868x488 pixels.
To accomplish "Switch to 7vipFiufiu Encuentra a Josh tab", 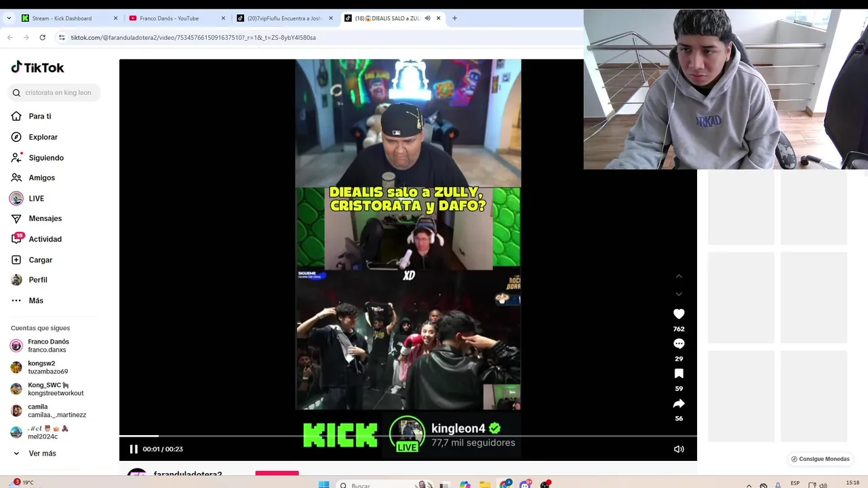I will [x=284, y=18].
